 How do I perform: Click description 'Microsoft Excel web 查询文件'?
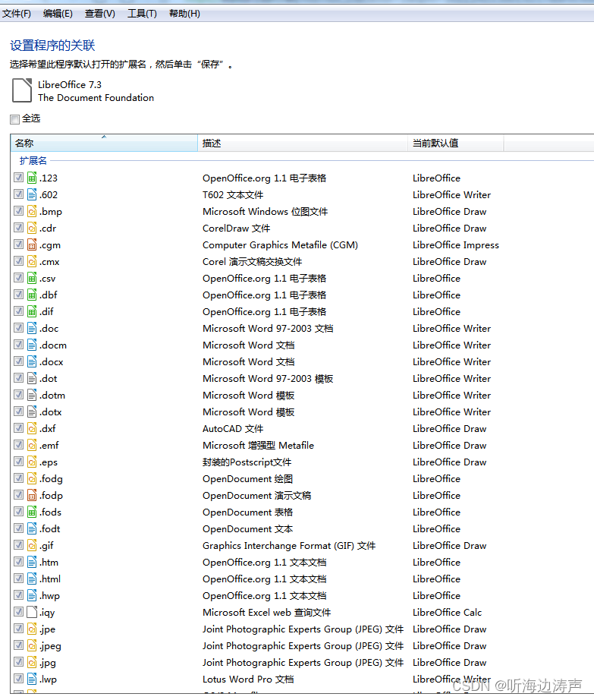coord(267,612)
